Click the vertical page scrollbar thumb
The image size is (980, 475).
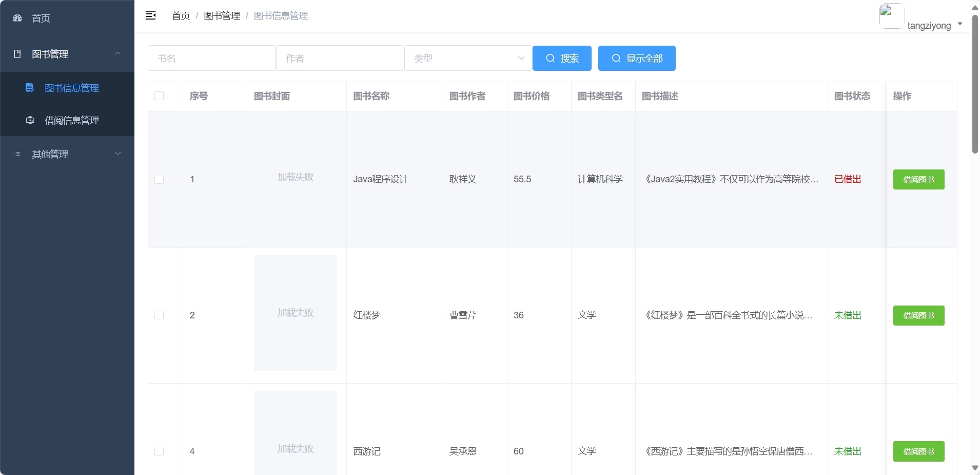pos(975,84)
